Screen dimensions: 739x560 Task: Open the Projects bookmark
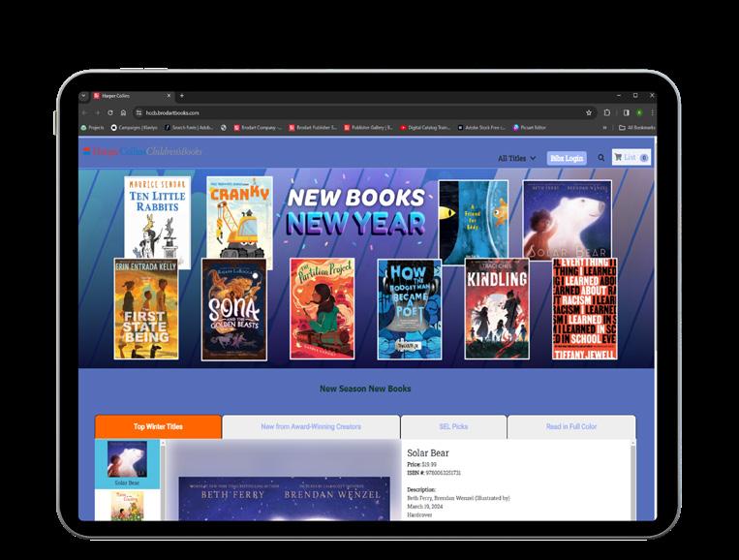coord(92,128)
